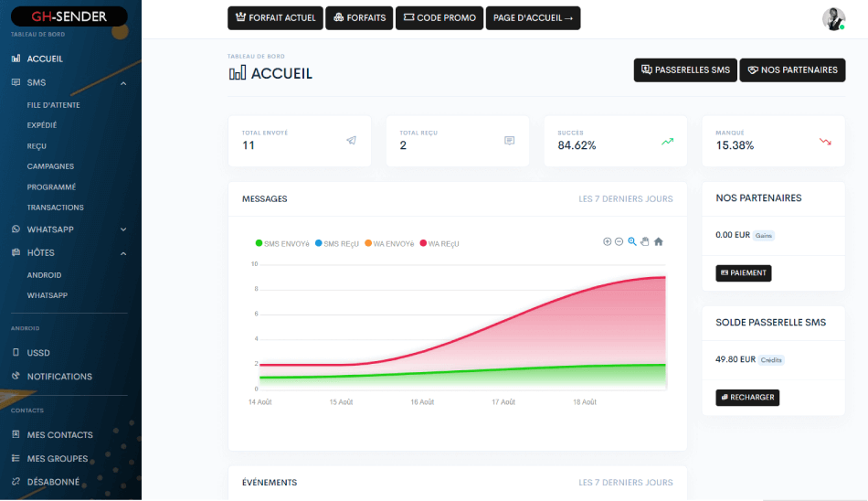868x501 pixels.
Task: Select the chart magnifier selection-zoom tool
Action: pos(631,241)
